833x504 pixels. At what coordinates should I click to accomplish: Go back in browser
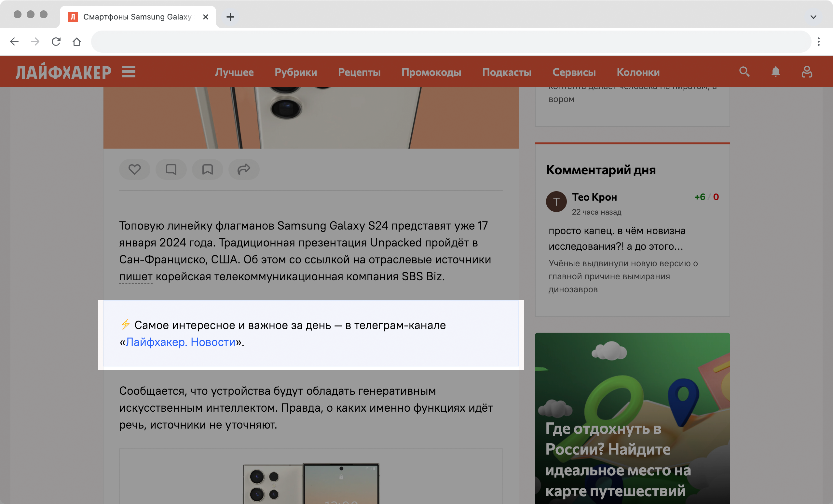point(14,42)
